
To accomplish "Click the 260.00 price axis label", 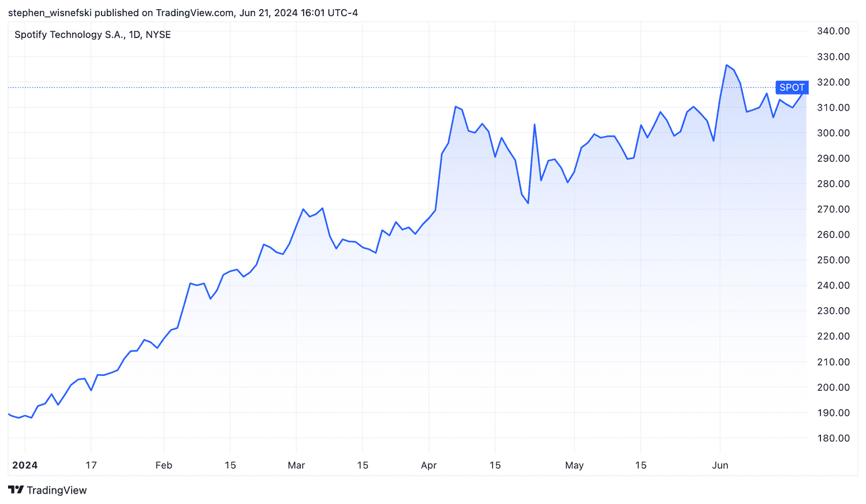I will 833,234.
